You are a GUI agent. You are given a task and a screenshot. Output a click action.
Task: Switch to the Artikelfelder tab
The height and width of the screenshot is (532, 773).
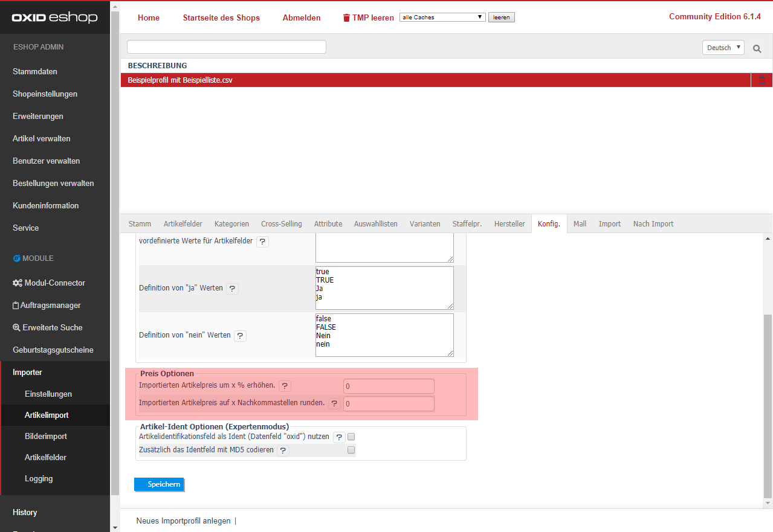click(x=183, y=224)
